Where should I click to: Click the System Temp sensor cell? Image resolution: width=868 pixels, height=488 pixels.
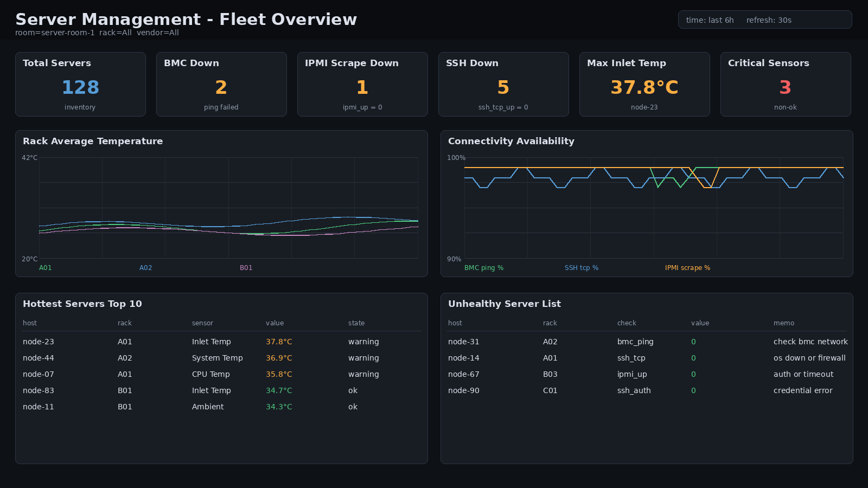(218, 358)
